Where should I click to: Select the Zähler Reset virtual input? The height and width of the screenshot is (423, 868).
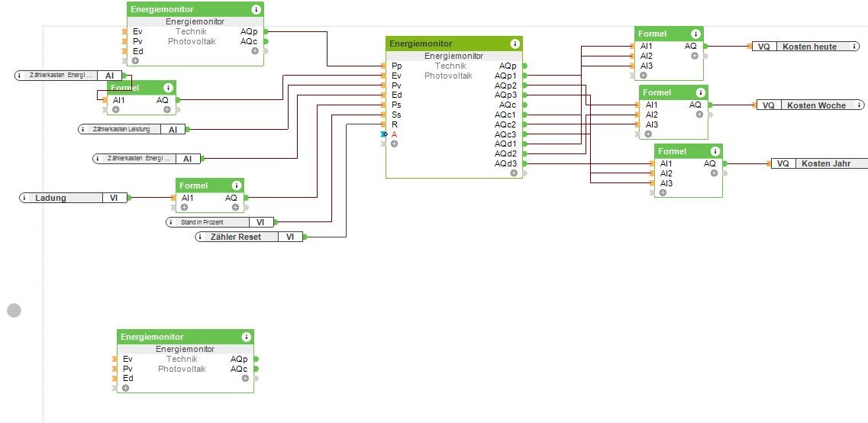coord(249,237)
